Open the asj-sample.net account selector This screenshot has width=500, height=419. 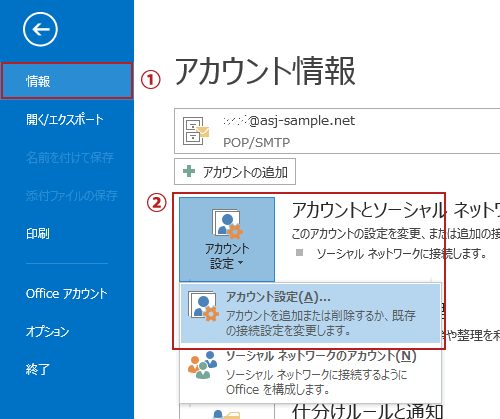(337, 131)
